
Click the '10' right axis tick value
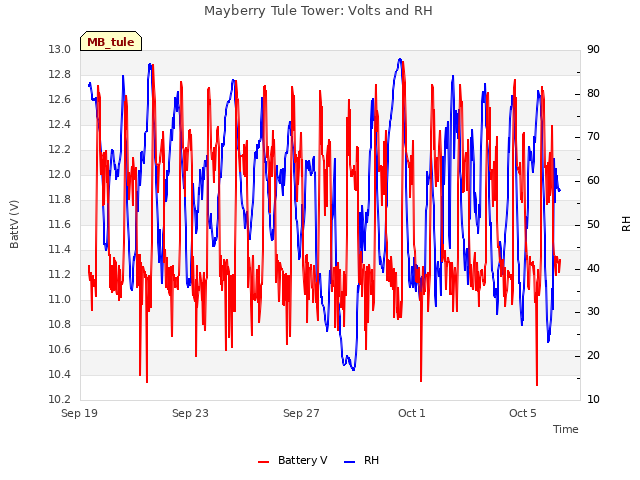(x=593, y=400)
